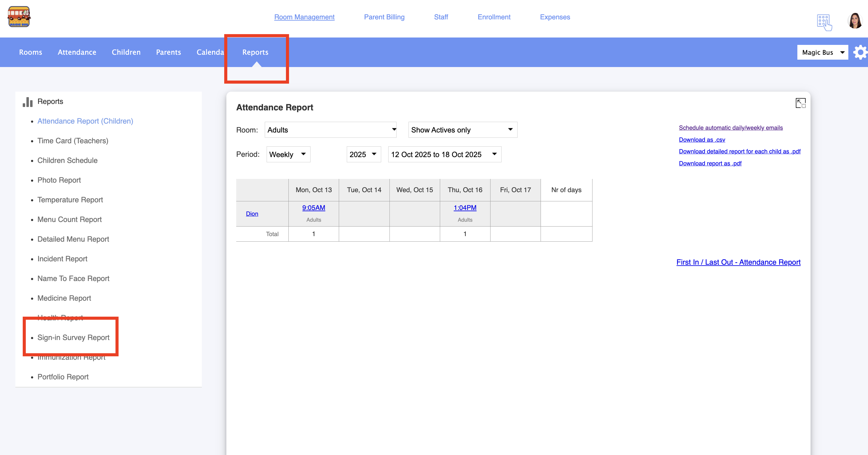The height and width of the screenshot is (455, 868).
Task: Switch to the Attendance tab
Action: pyautogui.click(x=77, y=52)
